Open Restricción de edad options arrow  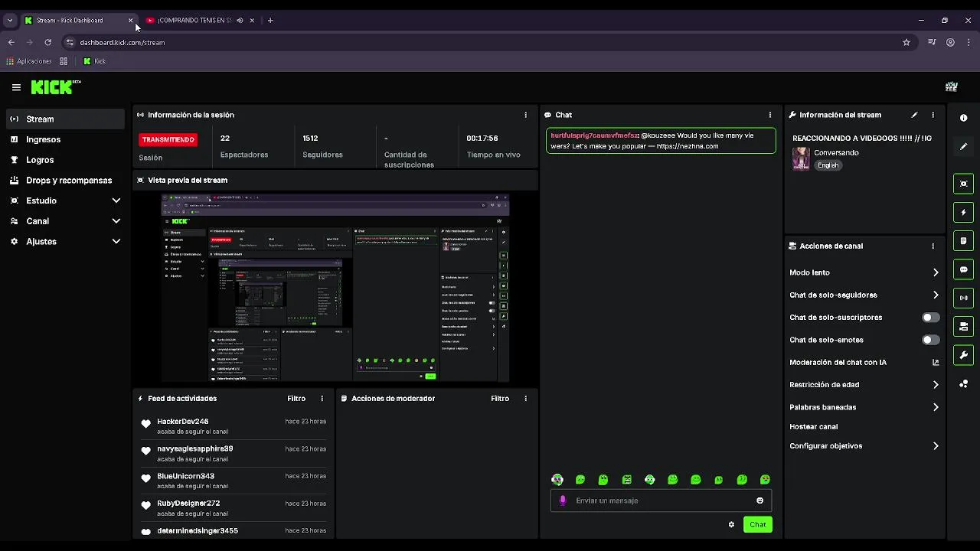[x=935, y=385]
